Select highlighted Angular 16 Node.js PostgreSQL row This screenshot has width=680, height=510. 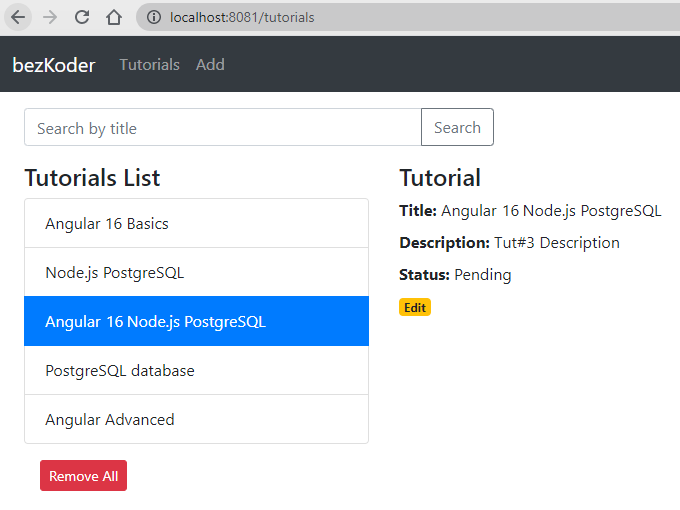click(x=196, y=321)
